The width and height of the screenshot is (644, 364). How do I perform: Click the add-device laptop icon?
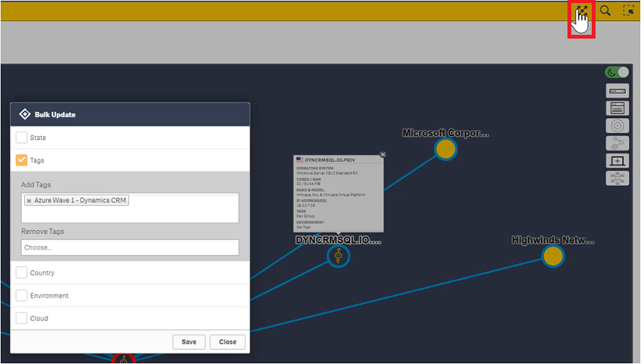pos(617,161)
